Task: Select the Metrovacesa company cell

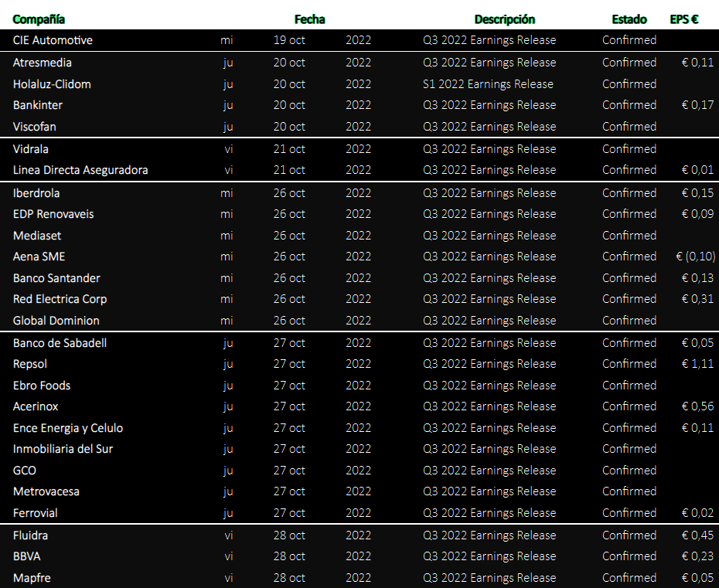Action: click(x=46, y=491)
